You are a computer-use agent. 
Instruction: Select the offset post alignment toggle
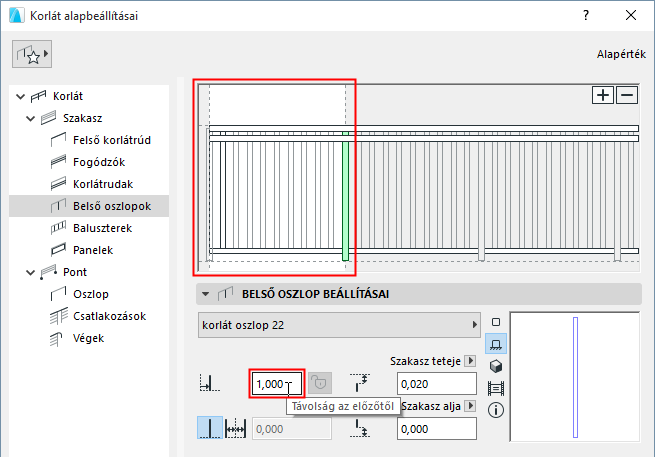click(x=236, y=429)
